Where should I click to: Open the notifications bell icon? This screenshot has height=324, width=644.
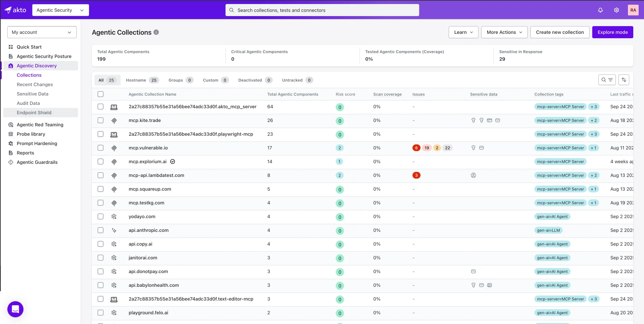click(x=600, y=10)
